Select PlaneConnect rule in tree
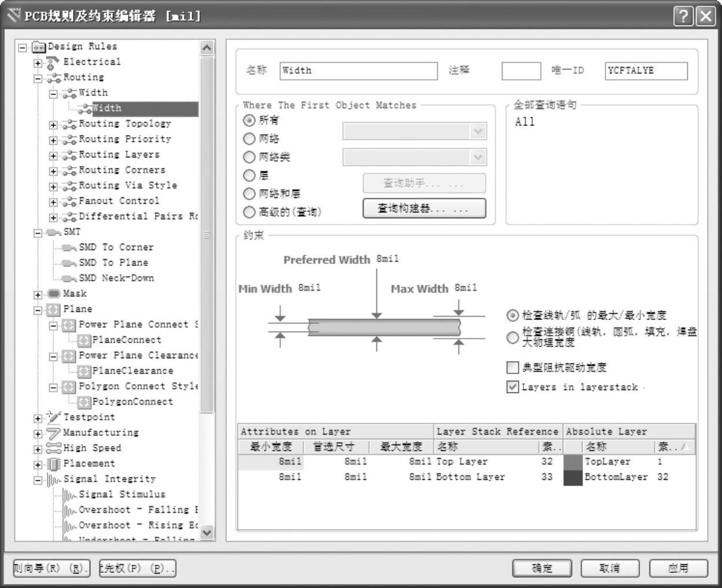 point(126,340)
